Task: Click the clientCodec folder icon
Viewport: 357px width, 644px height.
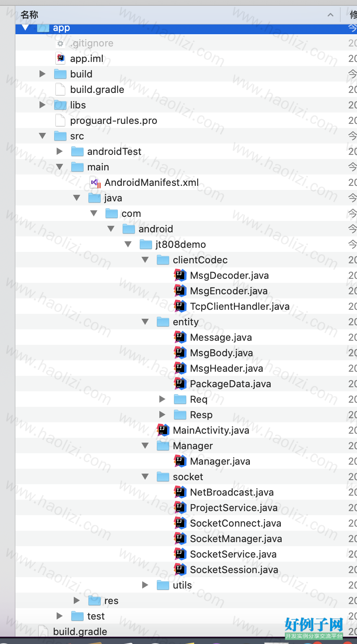Action: click(x=163, y=260)
